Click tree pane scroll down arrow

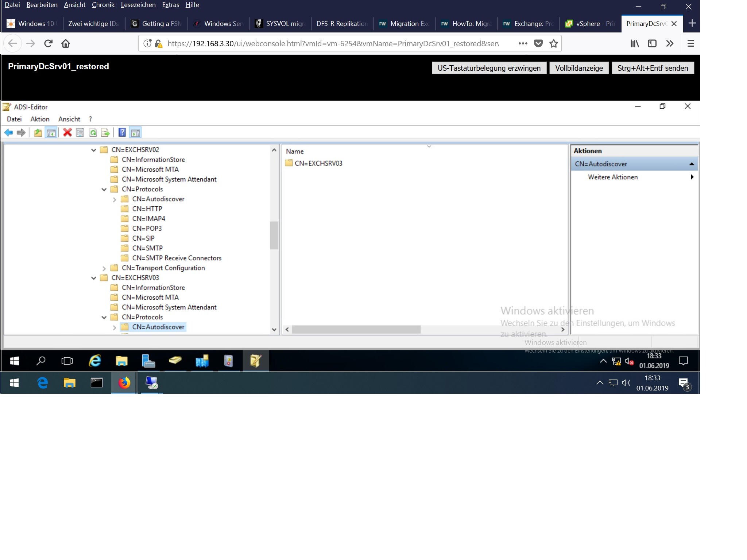click(x=274, y=330)
